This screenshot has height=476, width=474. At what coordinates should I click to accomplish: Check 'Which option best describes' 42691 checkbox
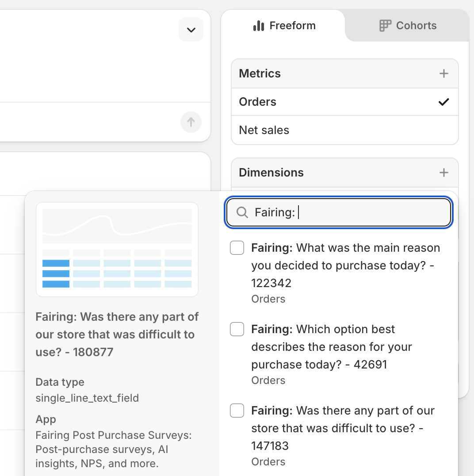(237, 329)
